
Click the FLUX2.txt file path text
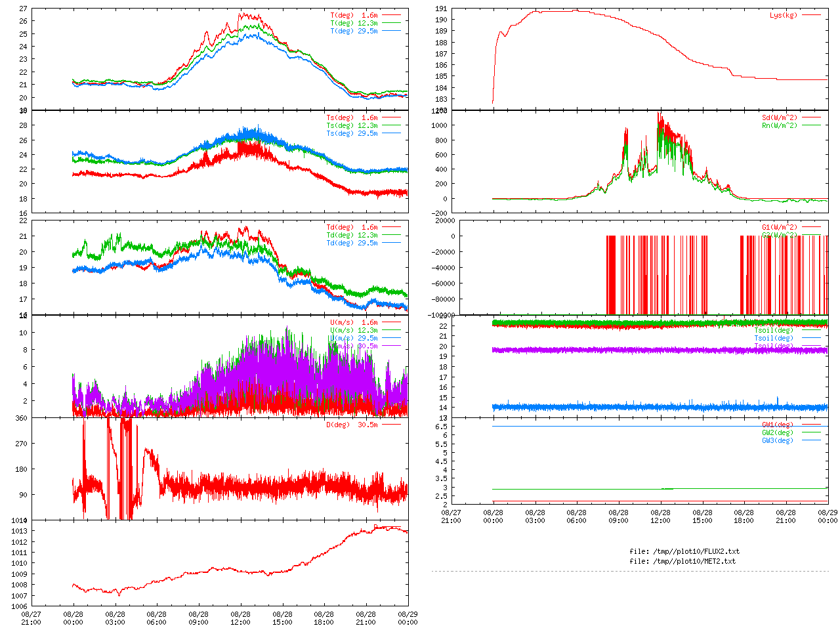pos(684,551)
